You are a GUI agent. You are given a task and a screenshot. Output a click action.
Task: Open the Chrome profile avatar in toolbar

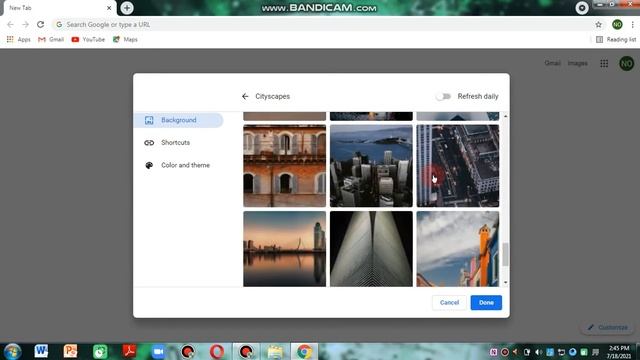(617, 24)
